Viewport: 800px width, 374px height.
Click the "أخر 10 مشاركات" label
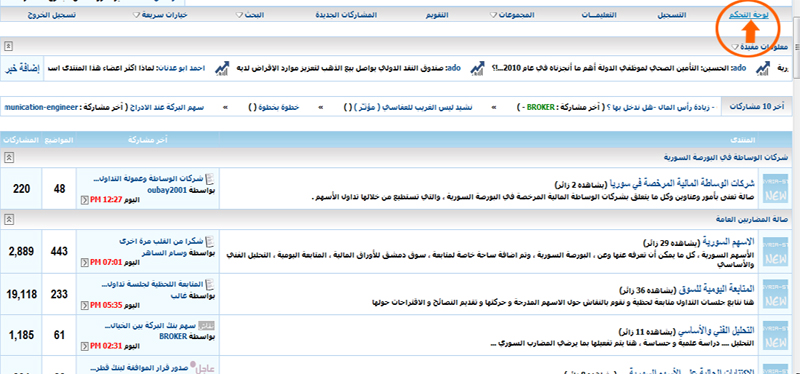point(757,107)
